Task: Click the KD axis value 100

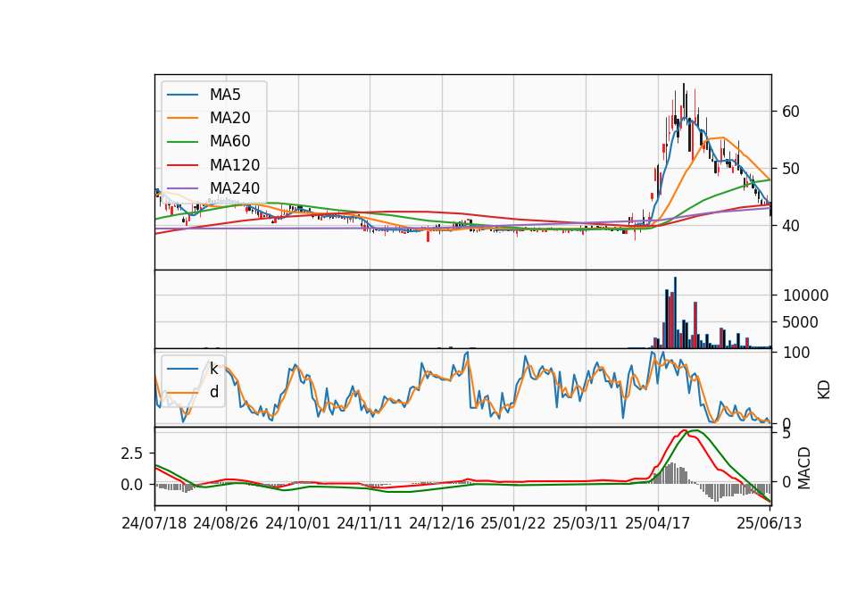Action: coord(796,353)
